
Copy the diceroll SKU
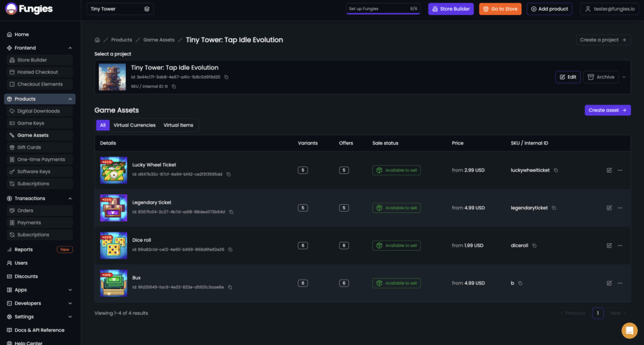click(x=535, y=246)
